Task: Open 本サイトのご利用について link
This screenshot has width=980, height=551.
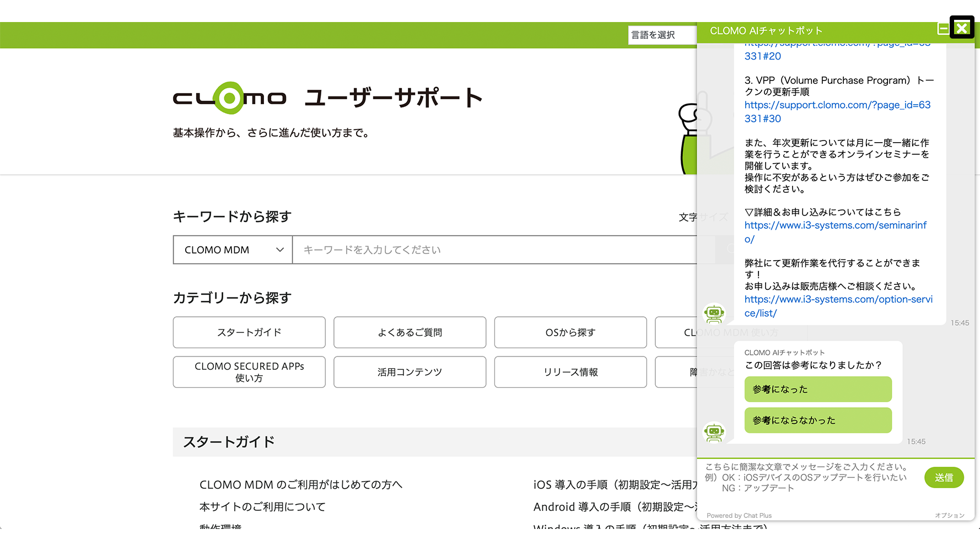Action: click(x=262, y=506)
